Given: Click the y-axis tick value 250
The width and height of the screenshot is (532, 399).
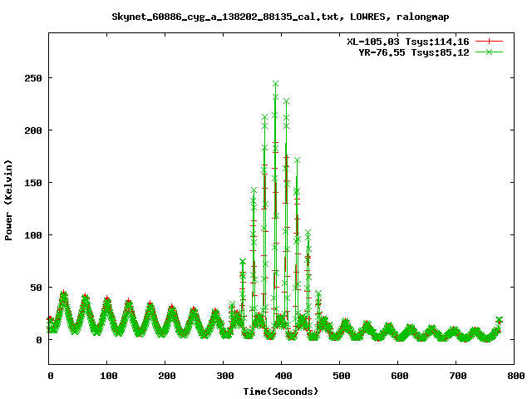Looking at the screenshot, I should click(x=33, y=78).
